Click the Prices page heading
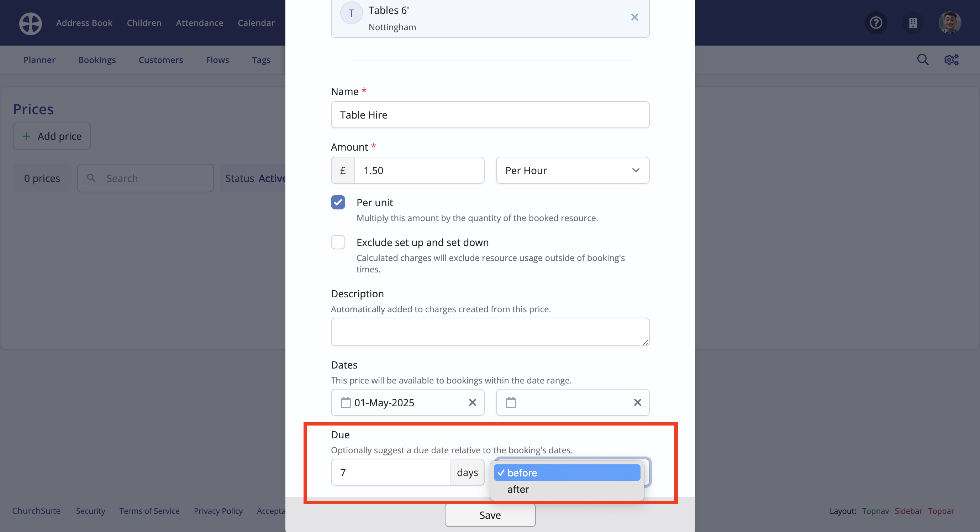This screenshot has width=980, height=532. [33, 109]
